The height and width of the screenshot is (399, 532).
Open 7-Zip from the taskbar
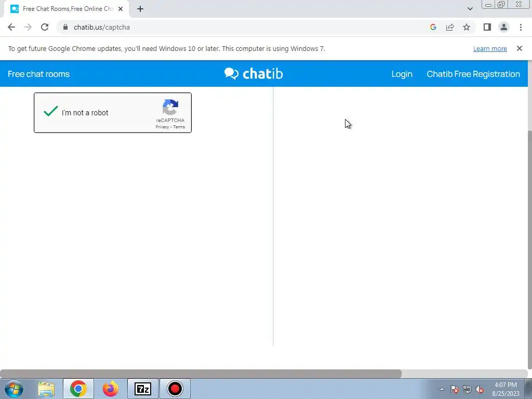pos(142,389)
